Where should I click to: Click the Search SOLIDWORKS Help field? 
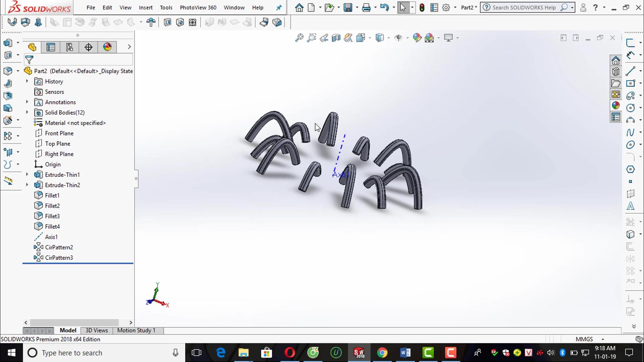(x=524, y=7)
